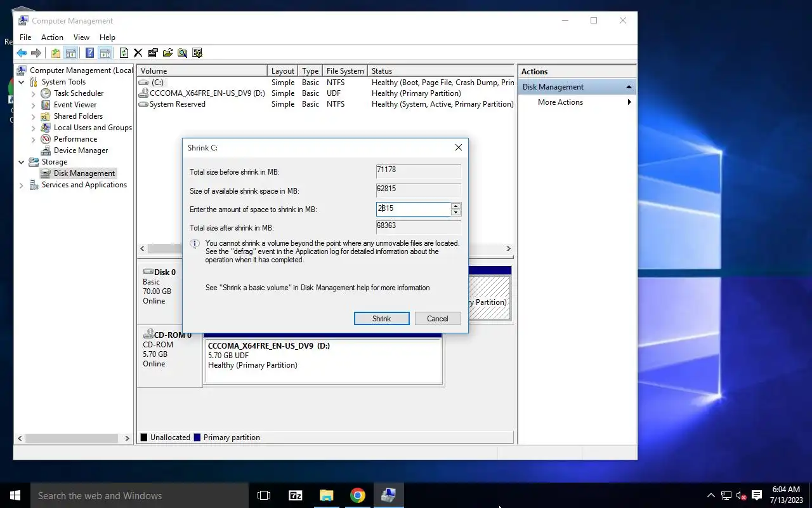
Task: Click the Open folder toolbar icon
Action: coord(167,53)
